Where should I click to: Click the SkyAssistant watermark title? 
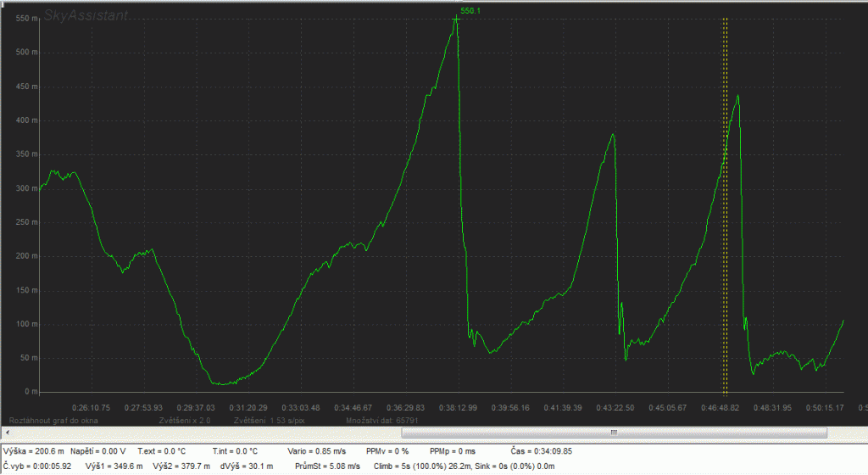point(86,15)
